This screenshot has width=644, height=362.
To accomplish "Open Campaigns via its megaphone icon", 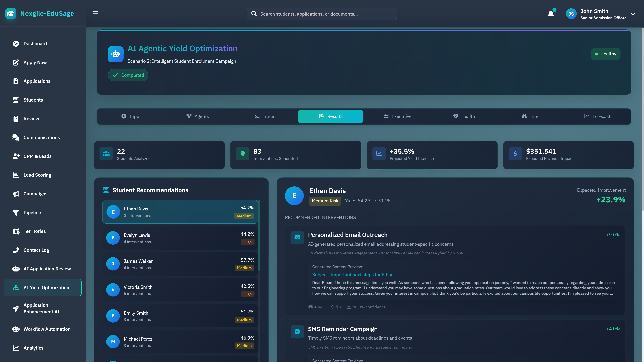I will (16, 194).
